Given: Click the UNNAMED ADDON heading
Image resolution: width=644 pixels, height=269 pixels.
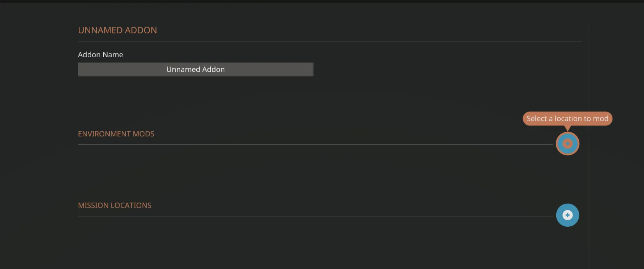Looking at the screenshot, I should coord(118,30).
